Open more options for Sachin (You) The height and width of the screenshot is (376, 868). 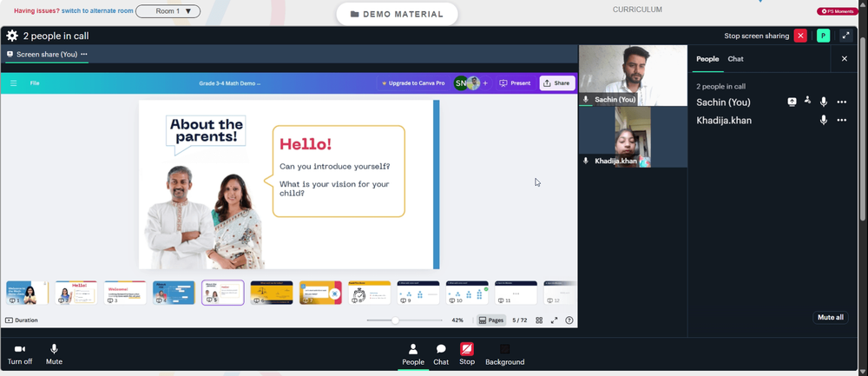tap(841, 102)
